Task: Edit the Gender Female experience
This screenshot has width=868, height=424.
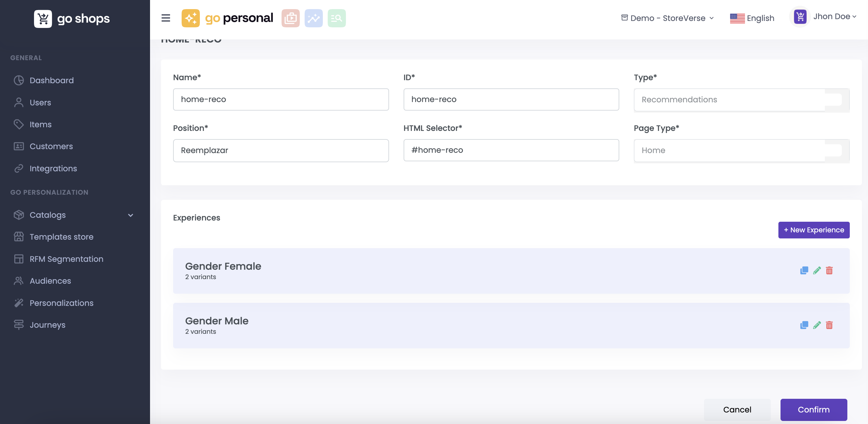Action: [817, 270]
